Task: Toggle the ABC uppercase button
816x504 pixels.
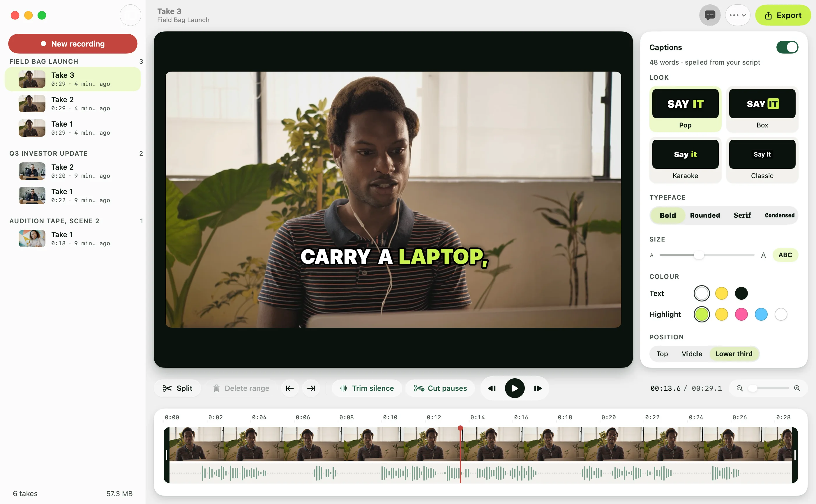Action: click(x=785, y=255)
